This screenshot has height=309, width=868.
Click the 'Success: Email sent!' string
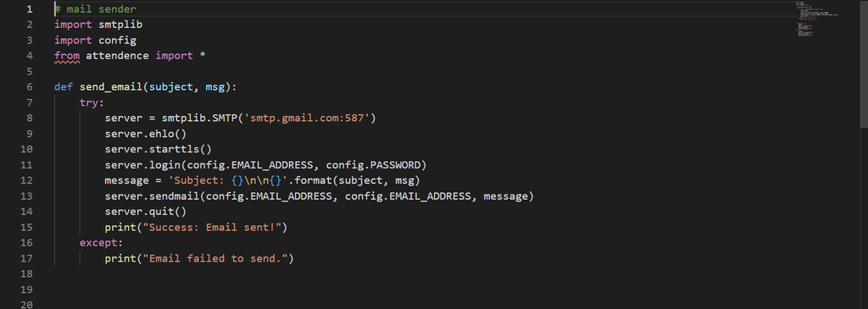[x=213, y=227]
